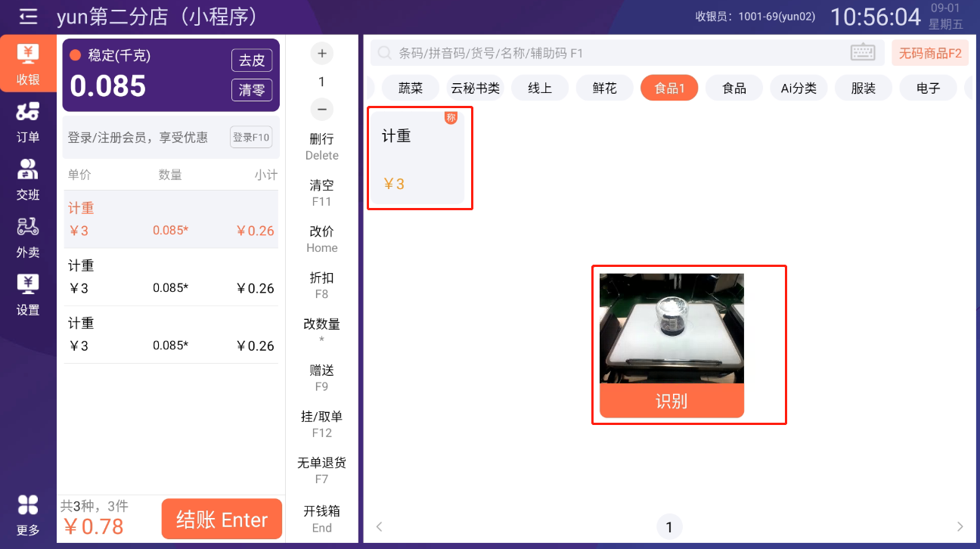Open the hamburger menu icon
Image resolution: width=980 pixels, height=549 pixels.
(x=28, y=16)
